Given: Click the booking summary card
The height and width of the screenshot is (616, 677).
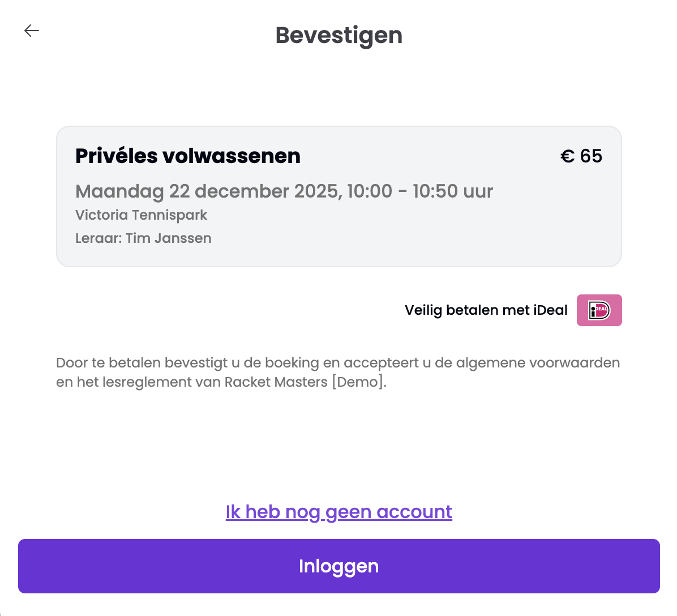Looking at the screenshot, I should pos(338,195).
